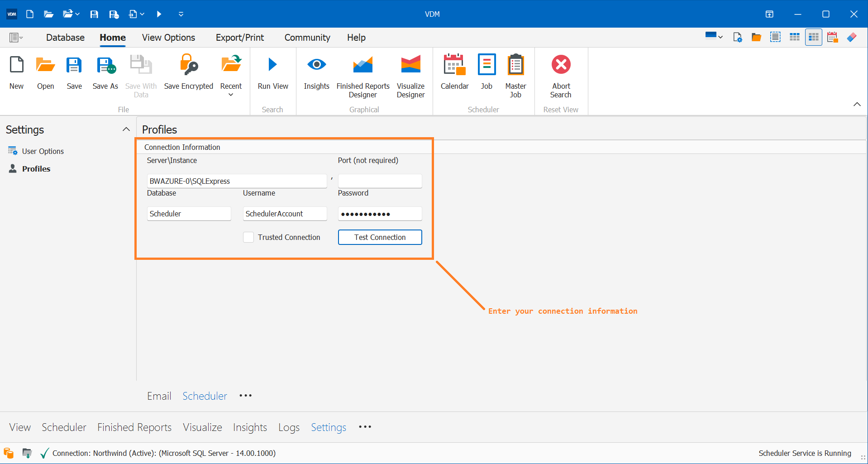Click the calendar icon in top-right toolbar
The image size is (868, 464).
point(832,37)
